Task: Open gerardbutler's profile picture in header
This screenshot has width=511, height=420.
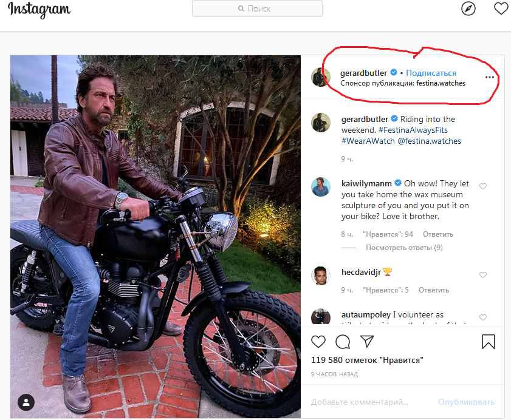Action: coord(321,77)
